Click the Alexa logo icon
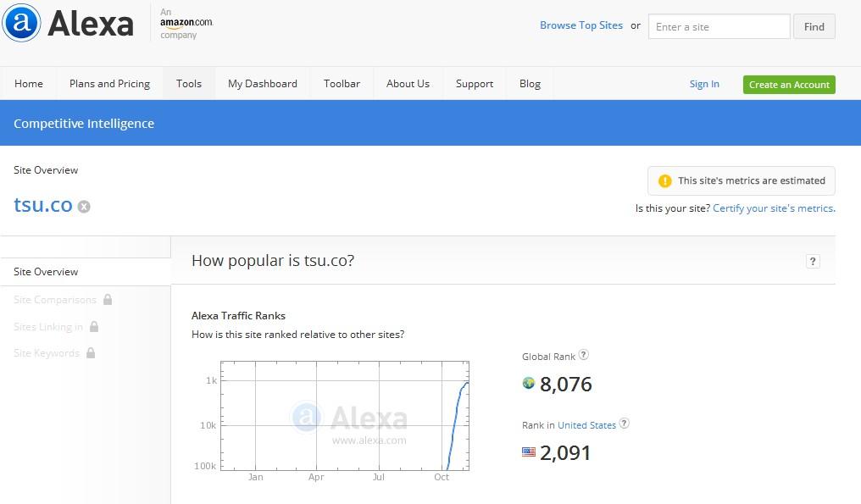 pos(21,23)
